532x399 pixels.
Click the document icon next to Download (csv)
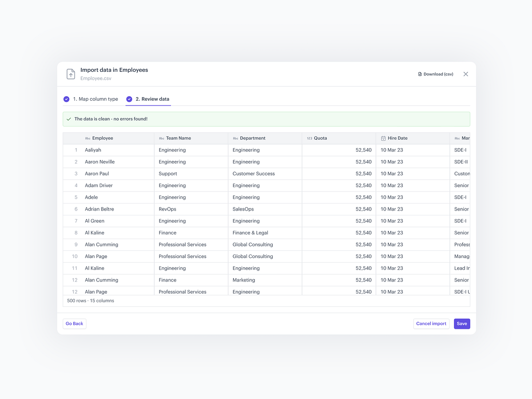tap(419, 74)
